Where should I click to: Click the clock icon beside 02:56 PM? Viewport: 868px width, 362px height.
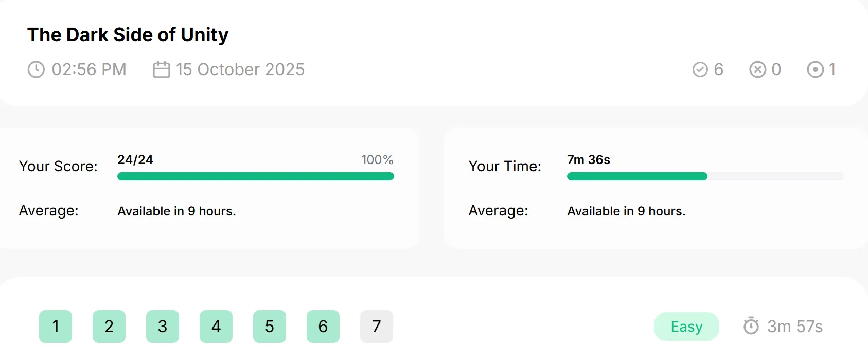(36, 69)
